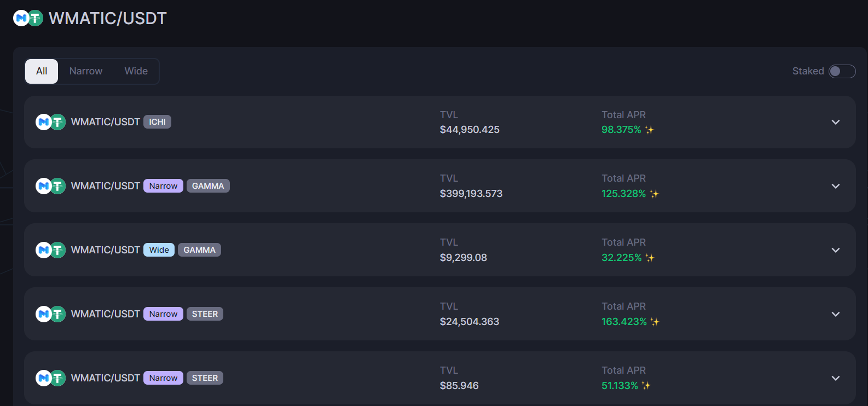
Task: Expand the STEER row with 163.423% APR
Action: click(x=836, y=314)
